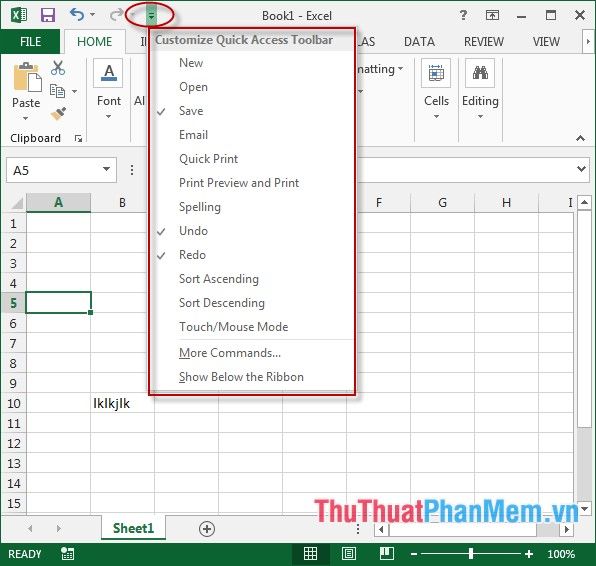Toggle New in Quick Access menu
596x566 pixels.
click(x=252, y=63)
